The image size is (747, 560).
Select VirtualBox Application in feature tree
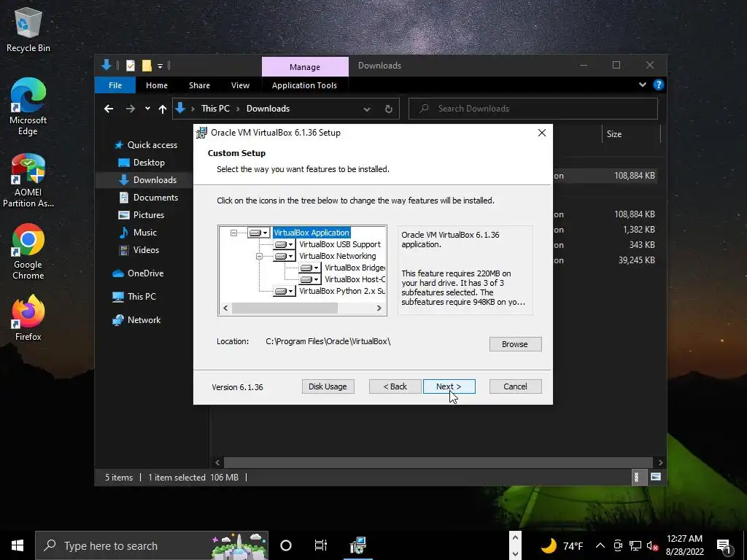(311, 233)
